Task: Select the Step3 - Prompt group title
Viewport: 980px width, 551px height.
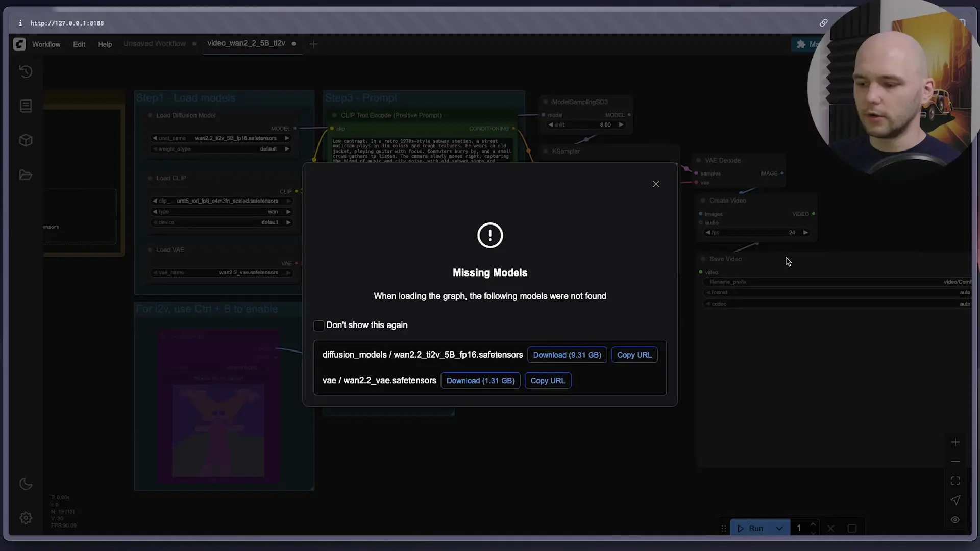Action: coord(361,98)
